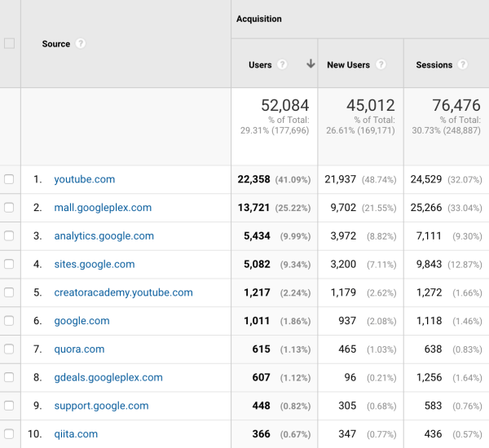Select total new users value 45,012
Viewport: 489px width, 448px height.
point(371,105)
